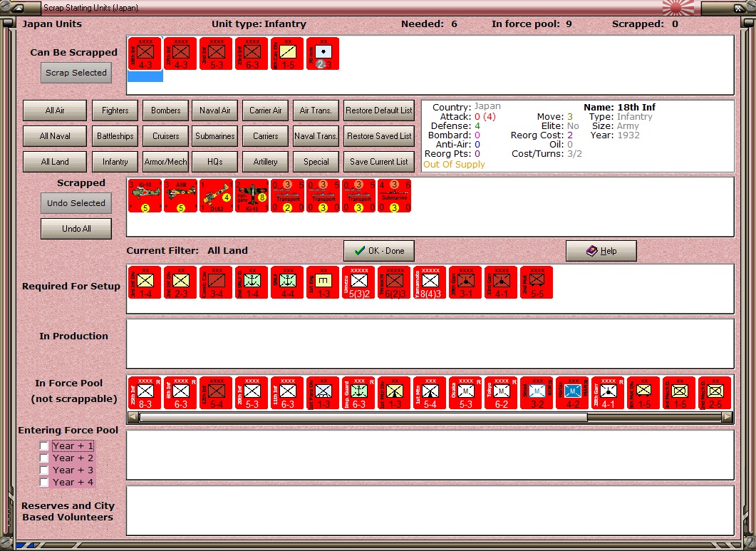756x551 pixels.
Task: Filter by Submarines
Action: (x=215, y=136)
